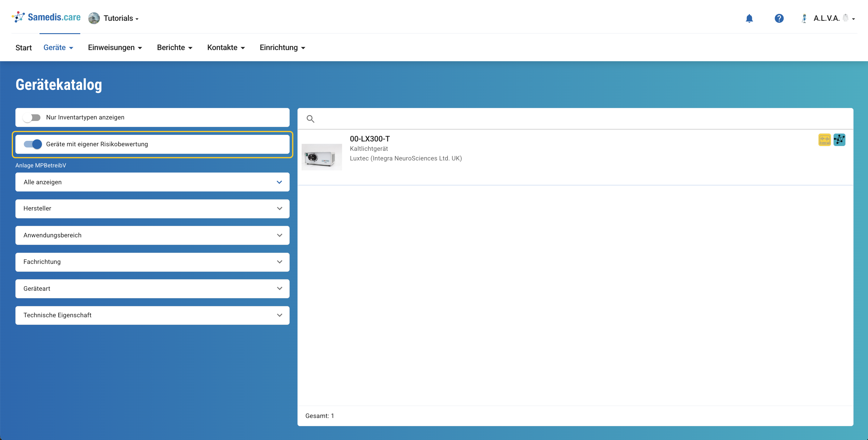Open the notifications bell
The height and width of the screenshot is (440, 868).
coord(749,18)
